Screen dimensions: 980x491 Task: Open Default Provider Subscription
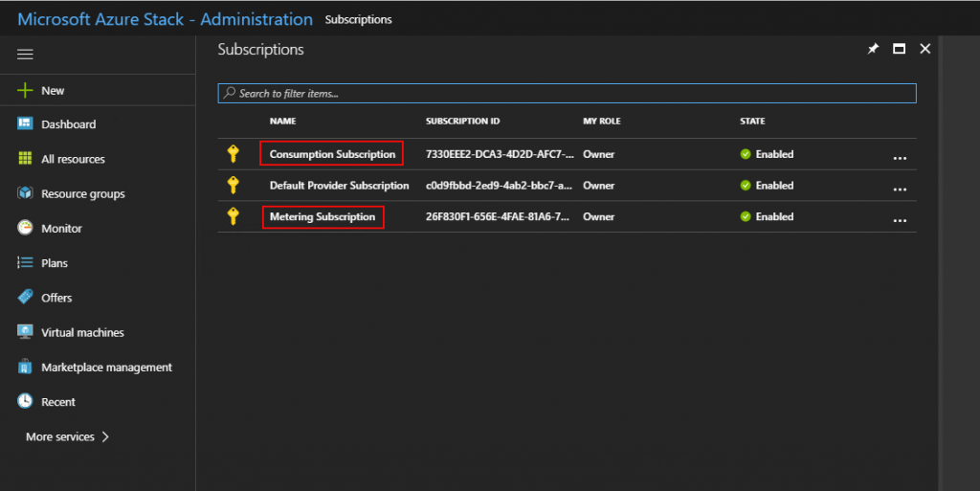coord(340,186)
